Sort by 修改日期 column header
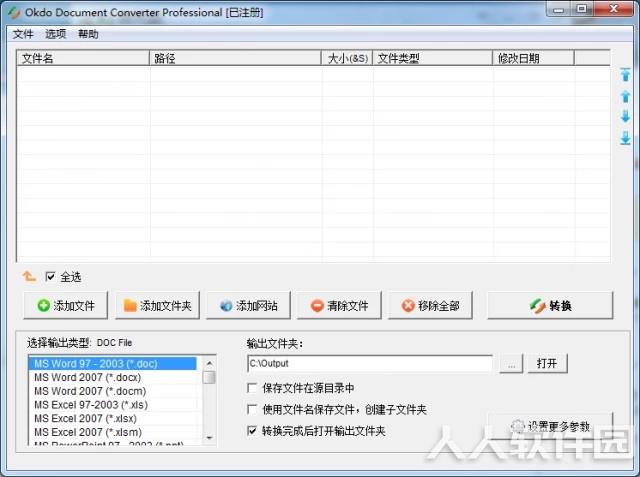The width and height of the screenshot is (640, 477). click(533, 58)
